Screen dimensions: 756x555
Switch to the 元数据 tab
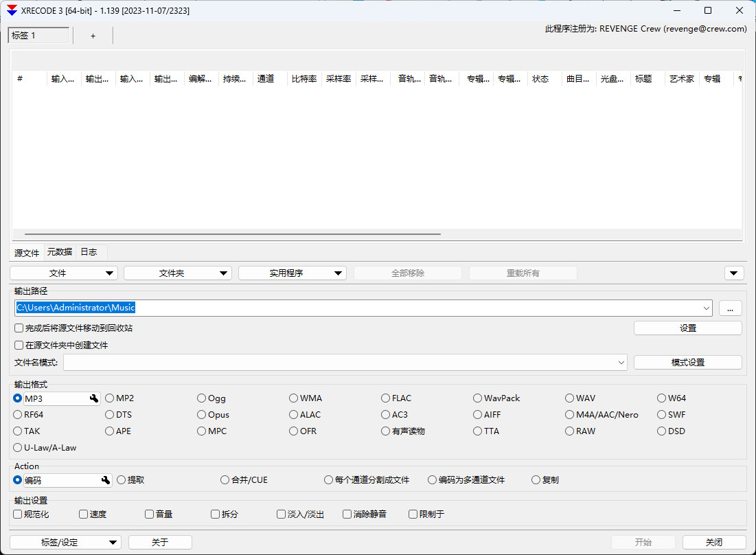60,252
